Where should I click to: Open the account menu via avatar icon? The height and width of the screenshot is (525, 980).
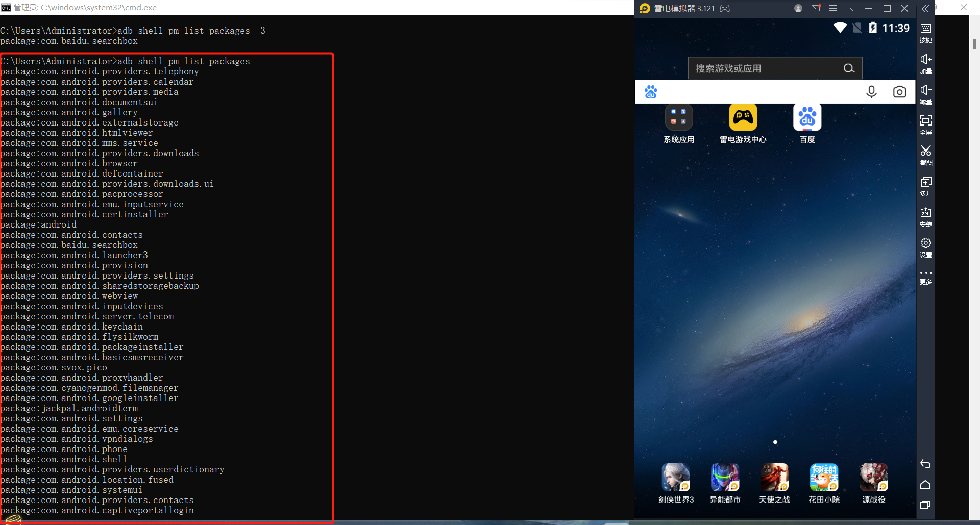[x=797, y=8]
